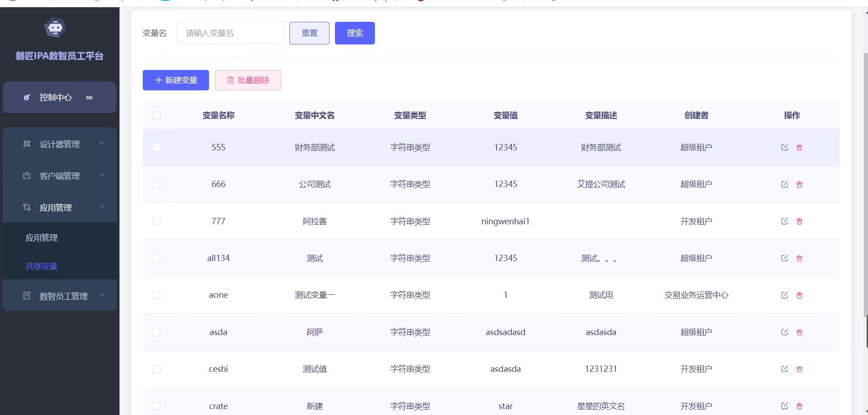Click the 控制中心 gear icon
Image resolution: width=868 pixels, height=415 pixels.
coord(27,97)
